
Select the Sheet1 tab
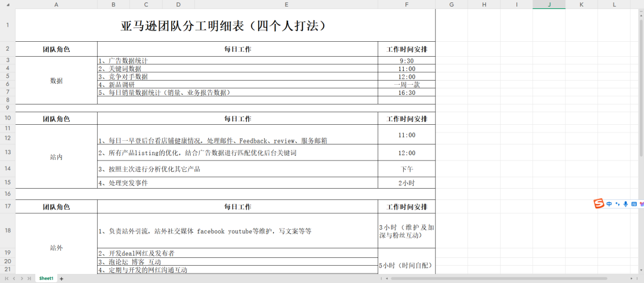(47, 278)
